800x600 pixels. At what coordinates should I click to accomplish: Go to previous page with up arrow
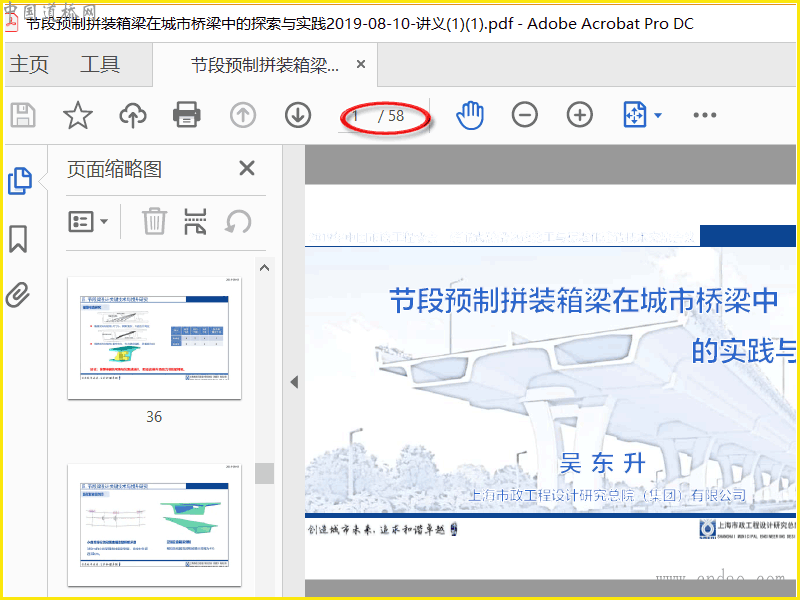click(x=243, y=115)
